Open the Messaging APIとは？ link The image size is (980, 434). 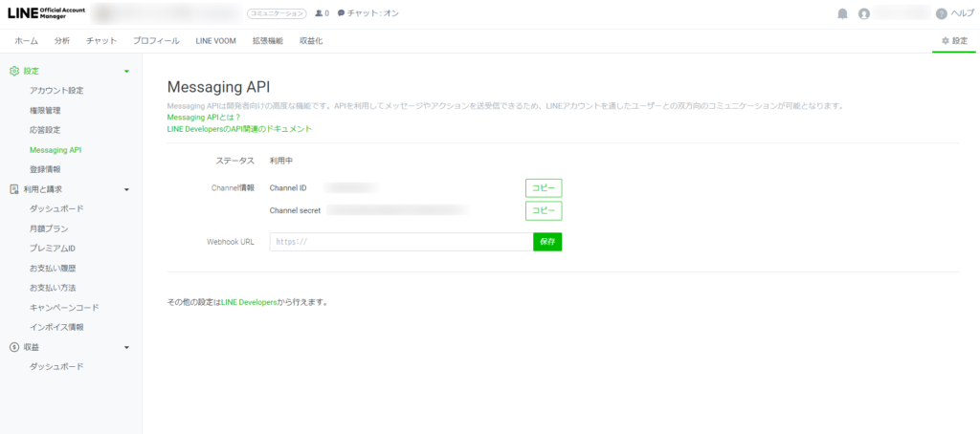point(204,117)
